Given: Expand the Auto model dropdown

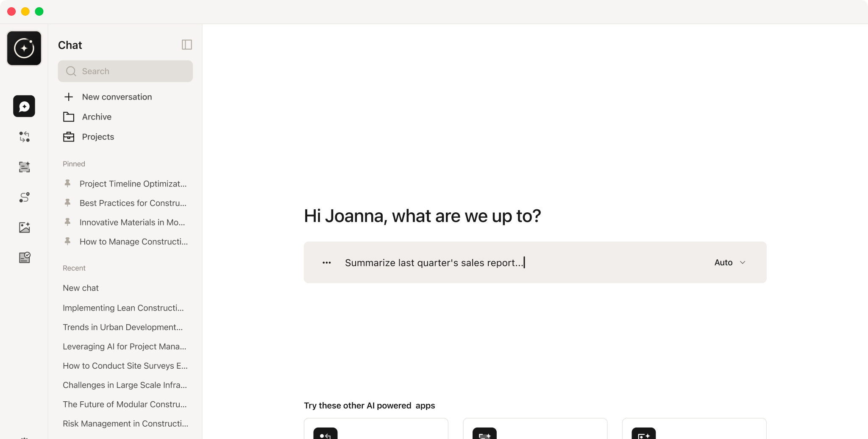Looking at the screenshot, I should 730,262.
